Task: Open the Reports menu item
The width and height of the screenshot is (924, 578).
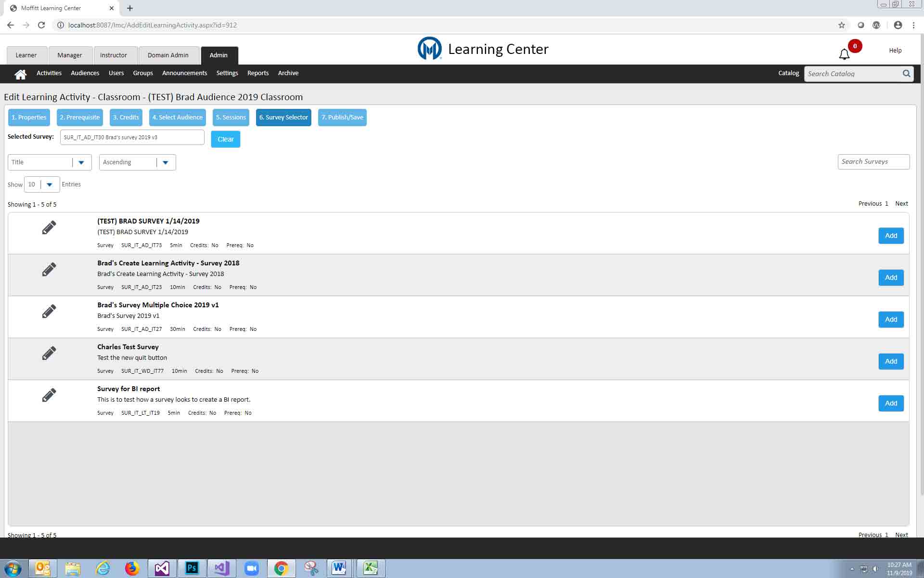Action: [x=257, y=73]
